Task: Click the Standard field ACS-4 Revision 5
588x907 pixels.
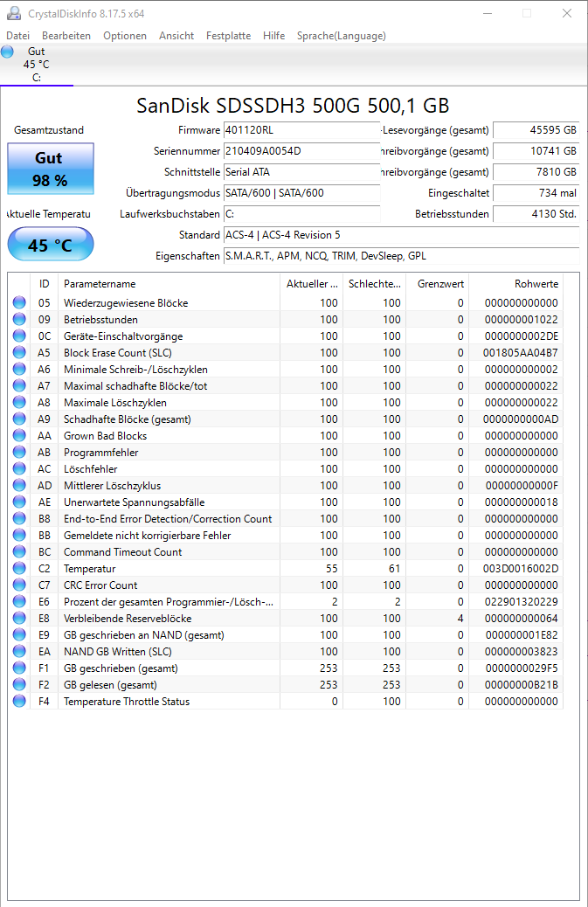Action: (x=401, y=235)
